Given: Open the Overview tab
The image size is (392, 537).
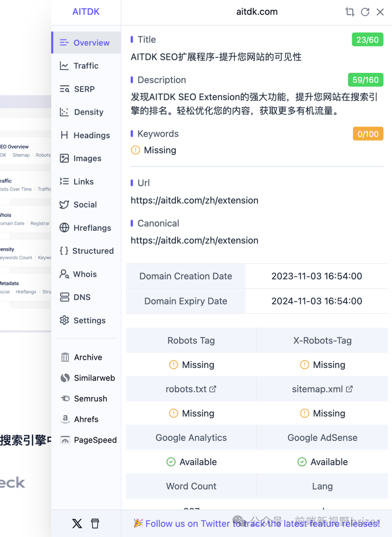Looking at the screenshot, I should pos(86,42).
